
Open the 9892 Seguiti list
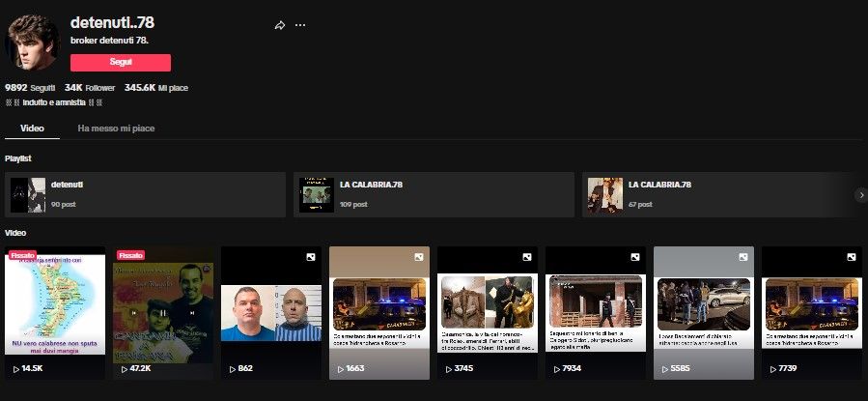[30, 87]
